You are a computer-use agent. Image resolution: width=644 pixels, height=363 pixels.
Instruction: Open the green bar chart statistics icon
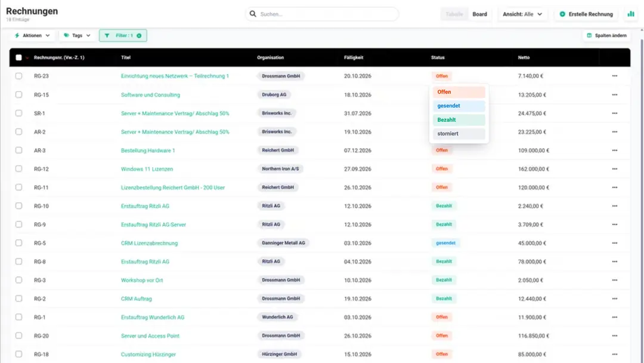click(x=630, y=14)
